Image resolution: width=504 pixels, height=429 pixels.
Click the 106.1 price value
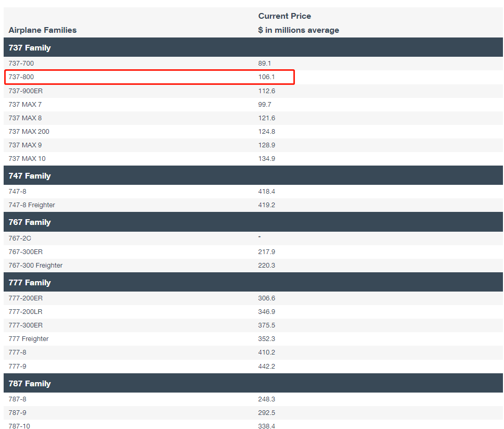click(266, 77)
